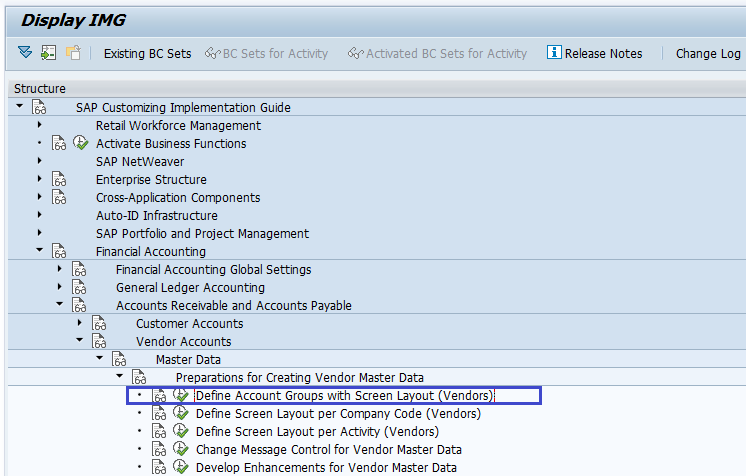Execute Change Message Control for Vendor Master Data

click(180, 449)
